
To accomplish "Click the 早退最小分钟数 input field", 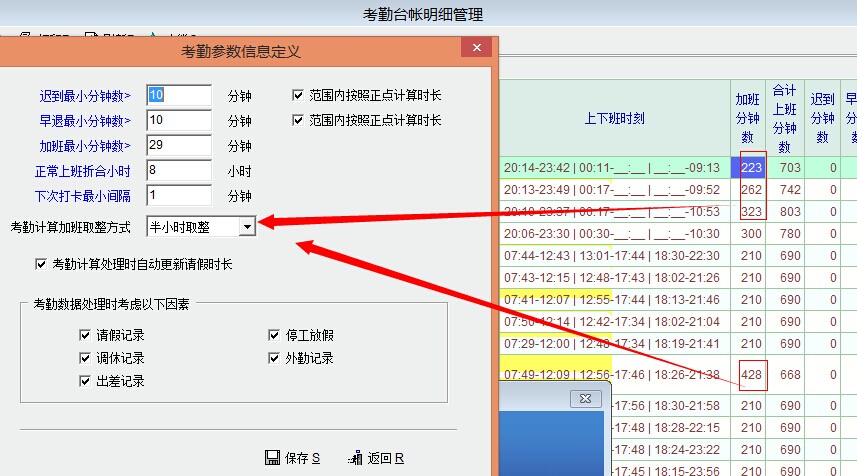I will 179,120.
